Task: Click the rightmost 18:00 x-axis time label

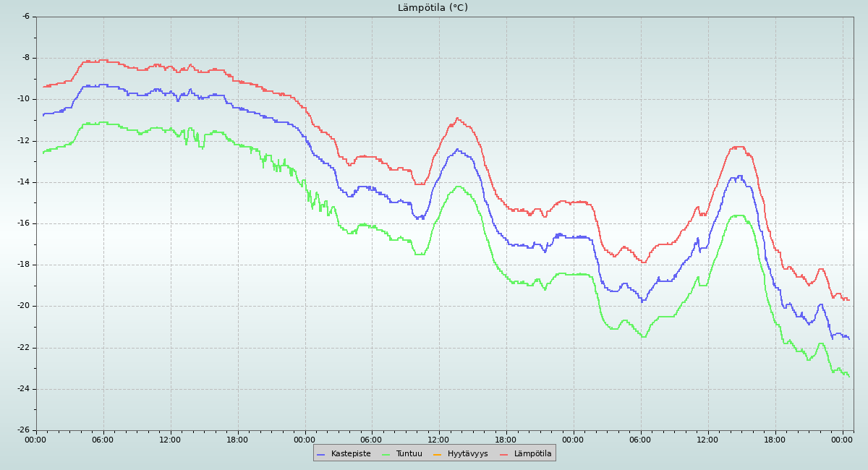Action: point(775,440)
